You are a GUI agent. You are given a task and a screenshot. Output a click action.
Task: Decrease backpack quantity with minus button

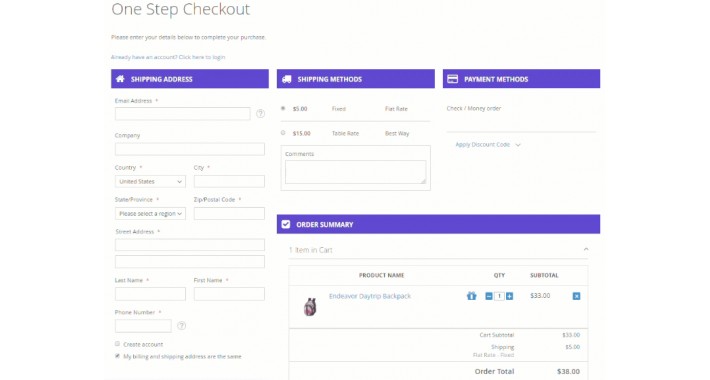[489, 296]
